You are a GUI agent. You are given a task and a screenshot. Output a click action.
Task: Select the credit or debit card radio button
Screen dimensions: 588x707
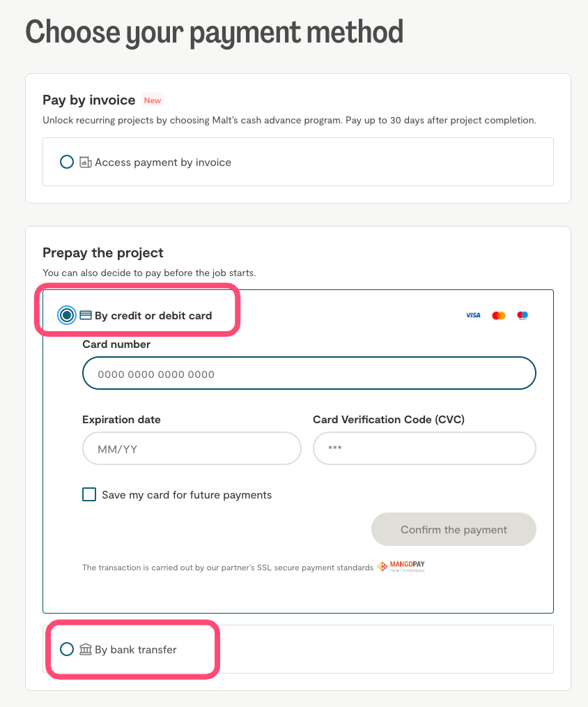pyautogui.click(x=67, y=316)
